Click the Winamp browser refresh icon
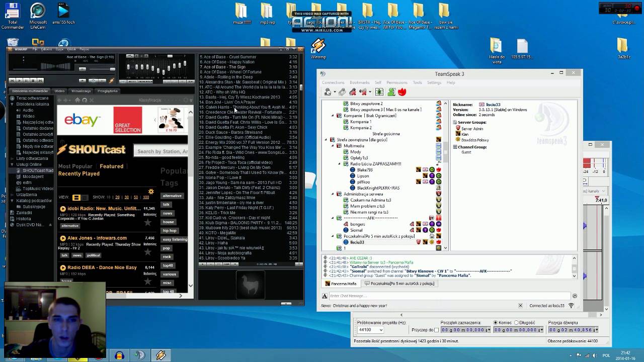This screenshot has width=644, height=362. click(85, 100)
